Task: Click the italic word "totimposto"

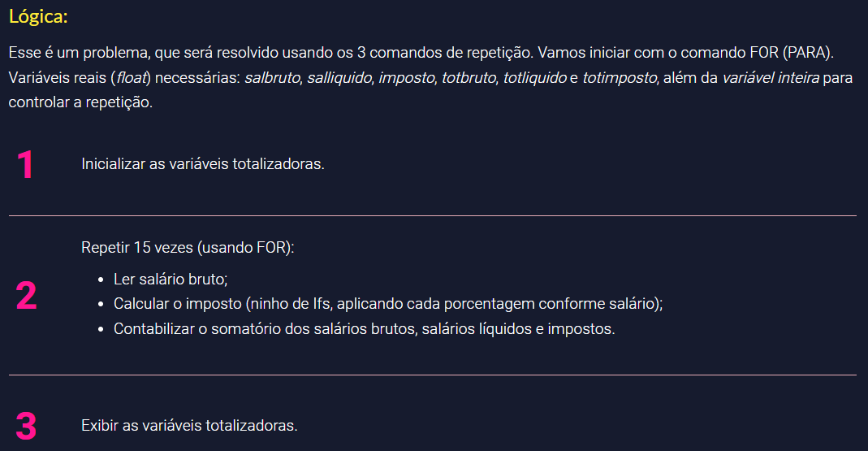Action: pyautogui.click(x=620, y=77)
